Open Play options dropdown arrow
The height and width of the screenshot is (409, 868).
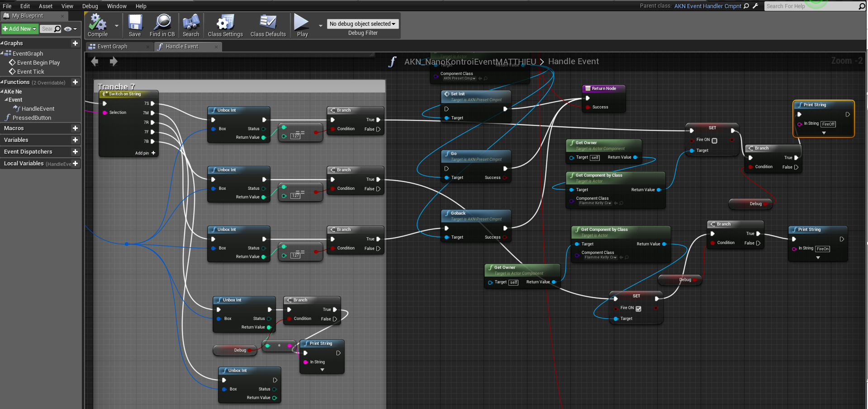321,26
